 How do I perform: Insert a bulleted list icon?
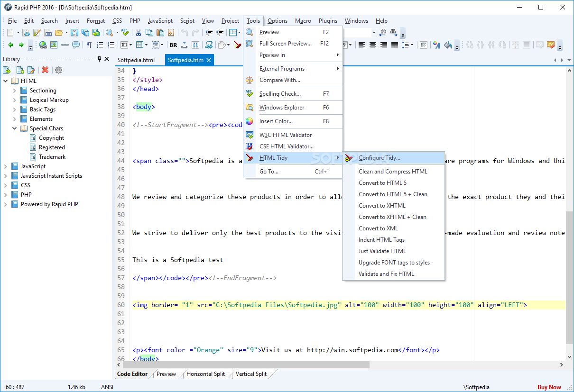coord(100,45)
